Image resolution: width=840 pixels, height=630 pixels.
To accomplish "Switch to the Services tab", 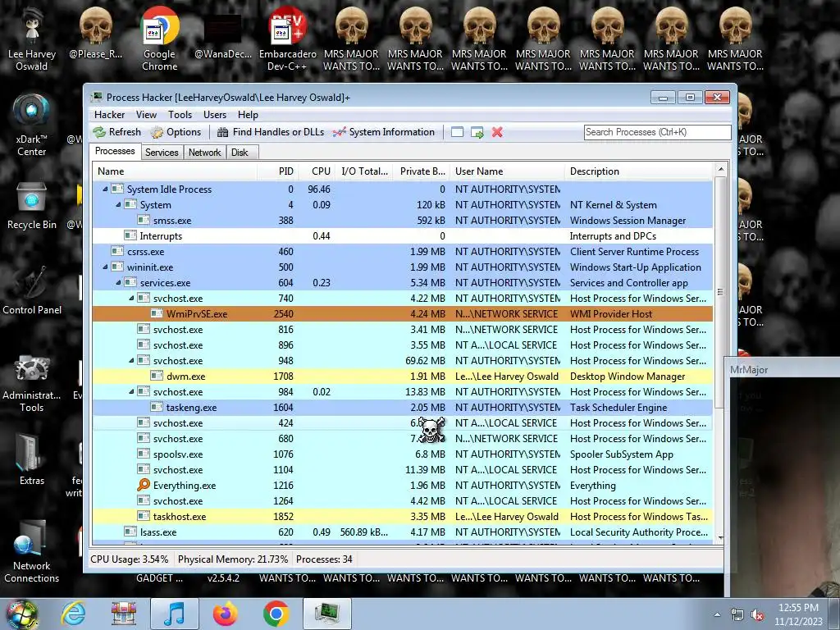I will click(x=162, y=152).
